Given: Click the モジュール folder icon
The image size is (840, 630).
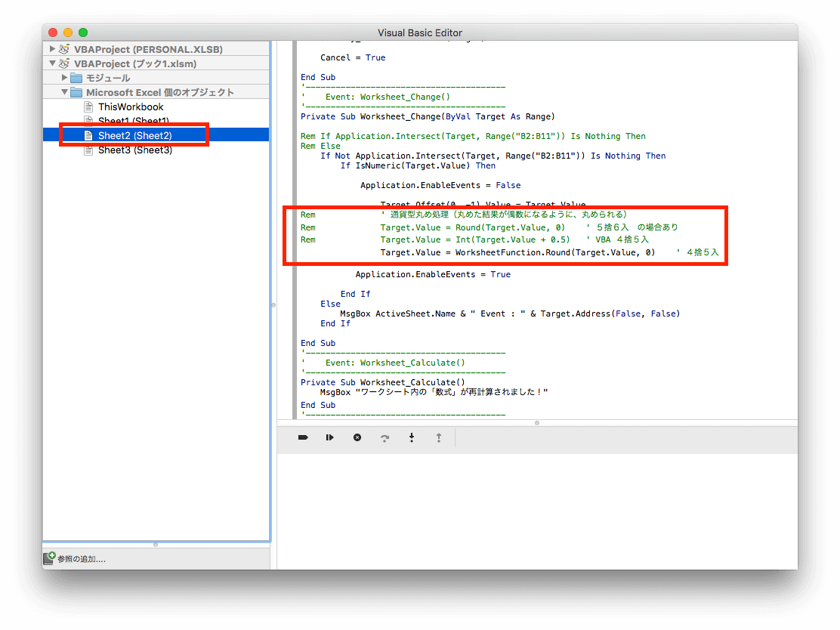Looking at the screenshot, I should coord(76,78).
